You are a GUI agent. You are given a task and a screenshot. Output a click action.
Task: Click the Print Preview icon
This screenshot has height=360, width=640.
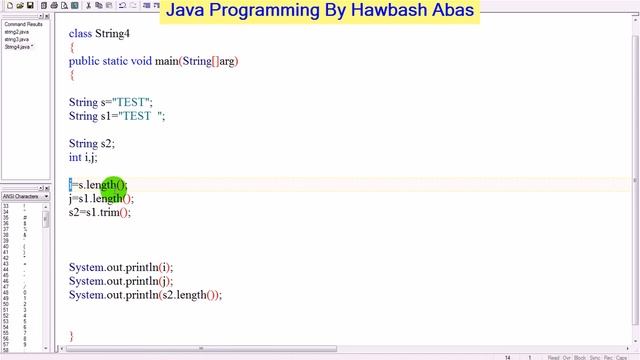click(x=64, y=5)
